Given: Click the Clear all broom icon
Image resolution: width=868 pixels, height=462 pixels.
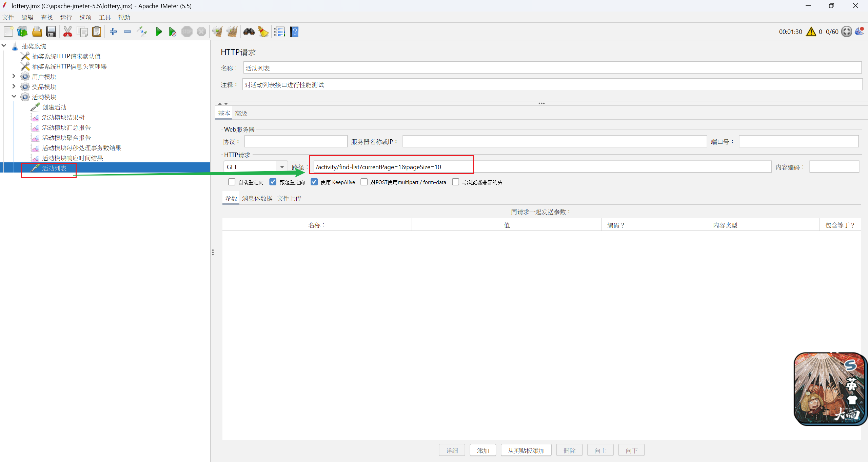Looking at the screenshot, I should (232, 32).
